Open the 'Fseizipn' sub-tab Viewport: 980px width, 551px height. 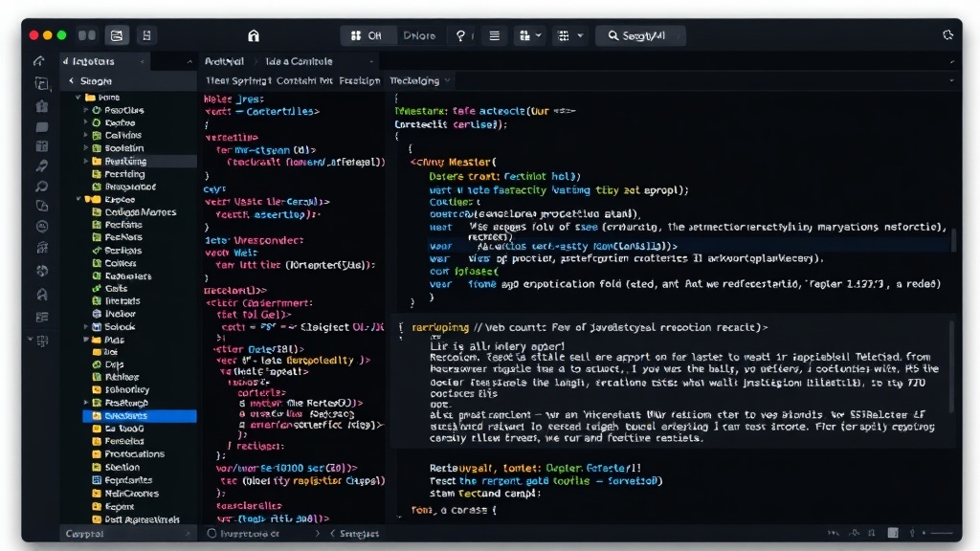tap(360, 80)
